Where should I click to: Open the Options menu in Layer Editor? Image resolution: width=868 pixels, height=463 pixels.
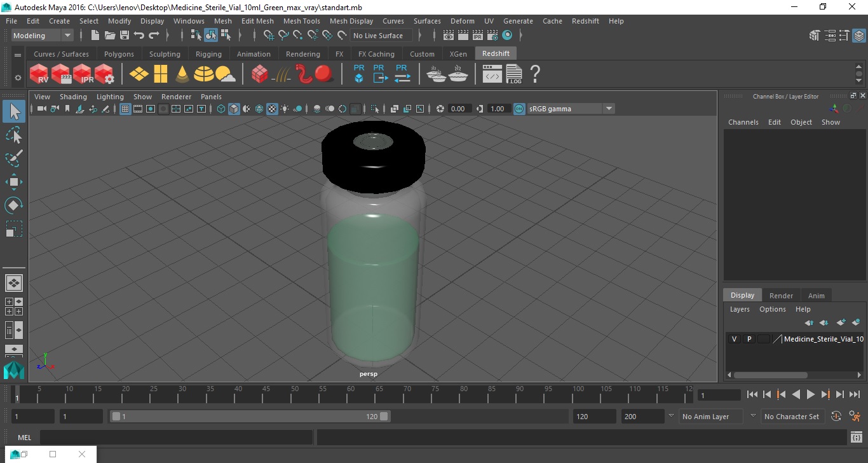tap(773, 309)
